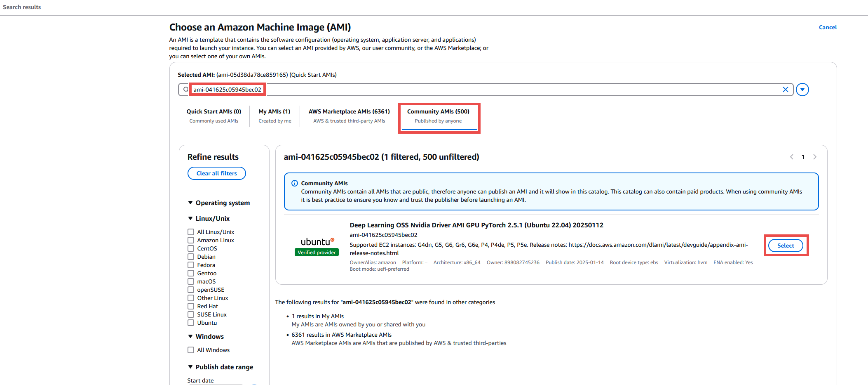Image resolution: width=868 pixels, height=385 pixels.
Task: Go to the previous results page arrow
Action: 791,157
